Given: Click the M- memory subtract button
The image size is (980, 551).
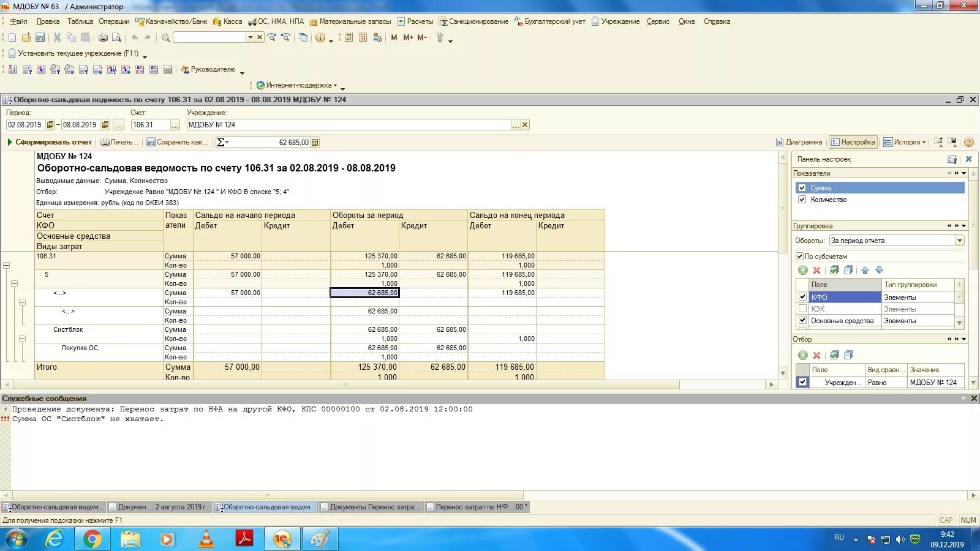Looking at the screenshot, I should click(x=422, y=37).
